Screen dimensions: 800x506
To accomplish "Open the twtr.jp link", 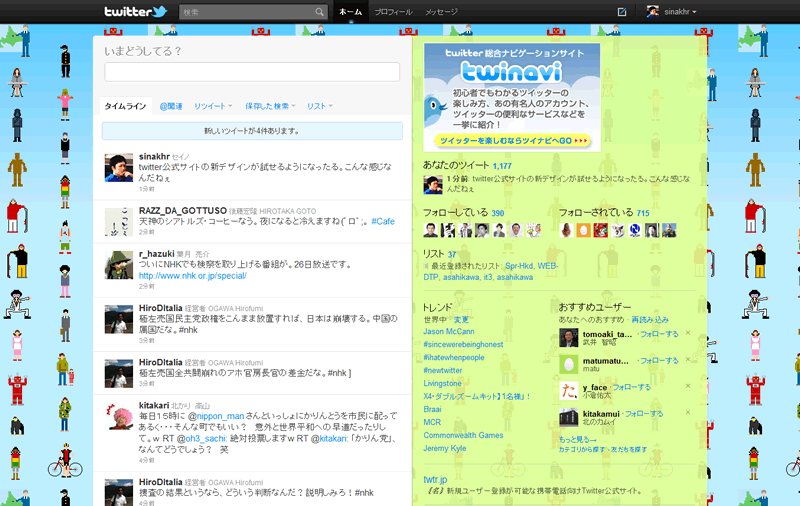I will tap(435, 479).
